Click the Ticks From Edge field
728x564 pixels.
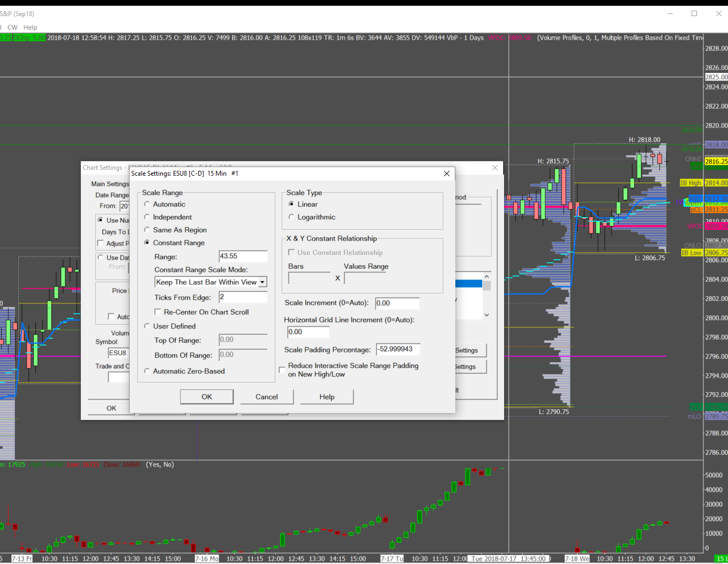click(243, 297)
